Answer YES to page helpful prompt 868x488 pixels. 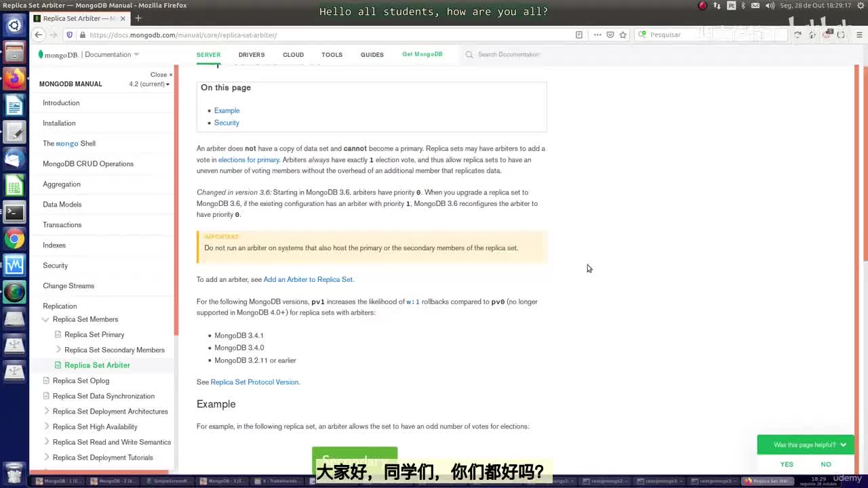coord(787,464)
